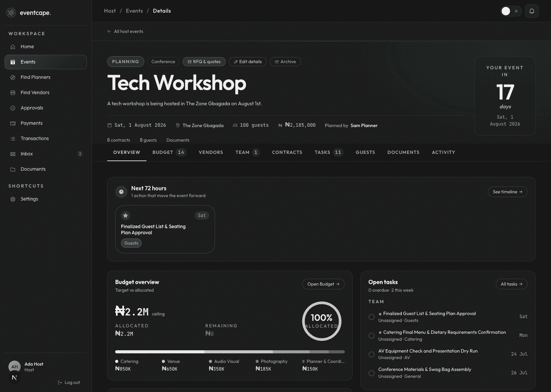Image resolution: width=551 pixels, height=392 pixels.
Task: Mark Finalized Guest List task complete
Action: pos(371,317)
